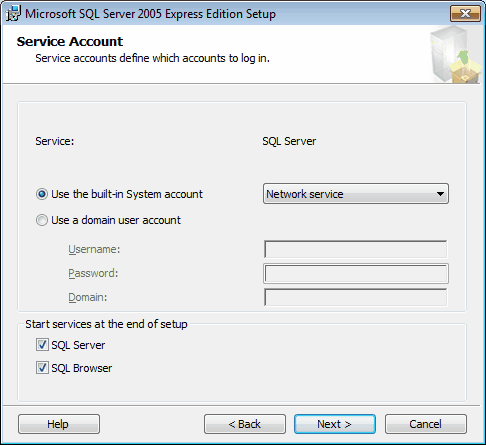Click 'Service accounts define which accounts to log in.'
The image size is (486, 445).
click(x=152, y=58)
